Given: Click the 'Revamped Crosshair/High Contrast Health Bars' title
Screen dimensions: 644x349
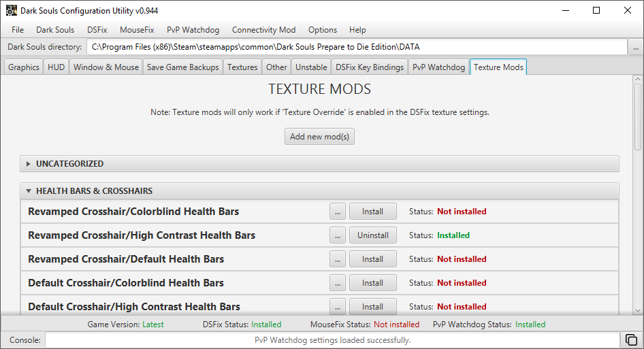Looking at the screenshot, I should [142, 235].
